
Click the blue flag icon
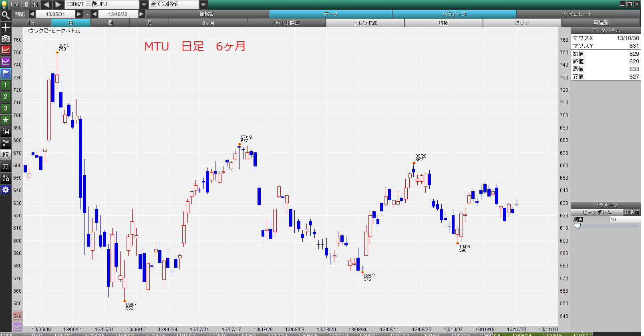click(x=6, y=73)
